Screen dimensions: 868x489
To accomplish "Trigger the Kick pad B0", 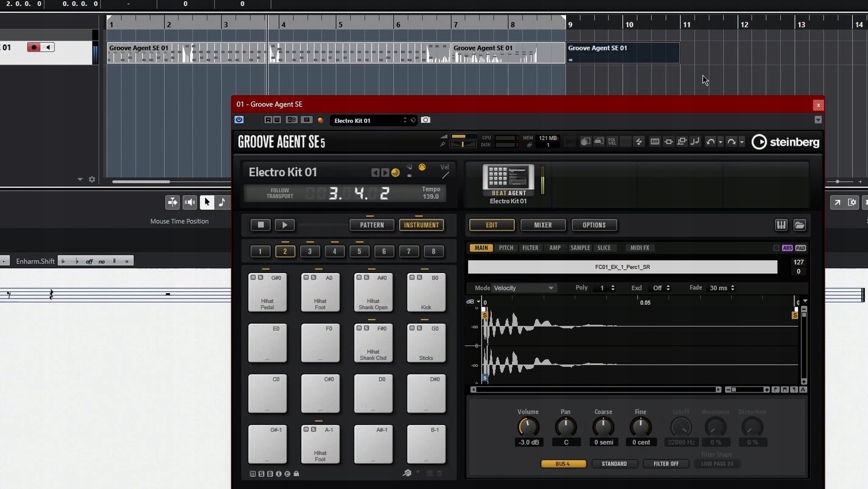I will (426, 293).
